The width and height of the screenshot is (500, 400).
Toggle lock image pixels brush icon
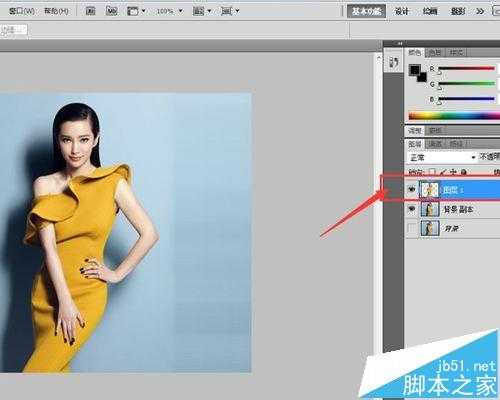[x=443, y=172]
